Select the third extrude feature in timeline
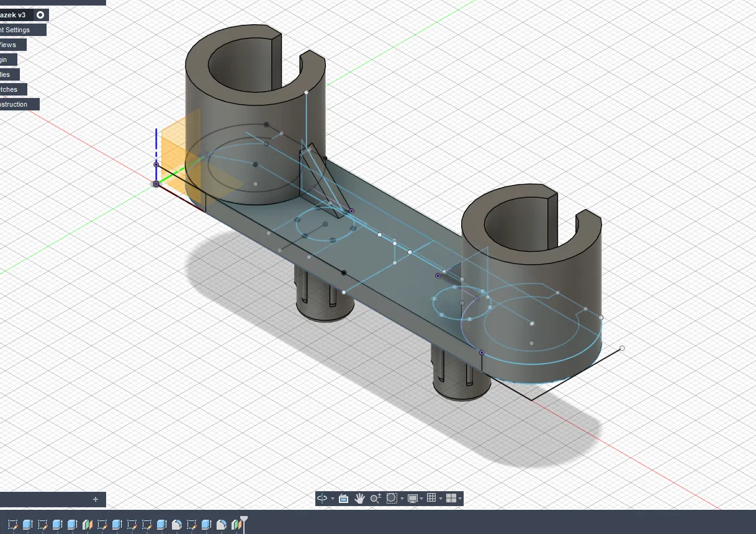Viewport: 756px width, 534px height. pos(73,525)
